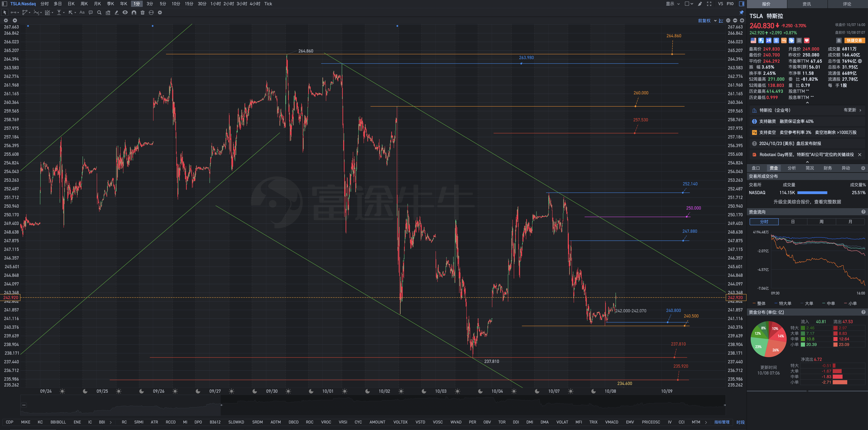The width and height of the screenshot is (868, 430).
Task: Select the eraser pen tool
Action: (117, 12)
